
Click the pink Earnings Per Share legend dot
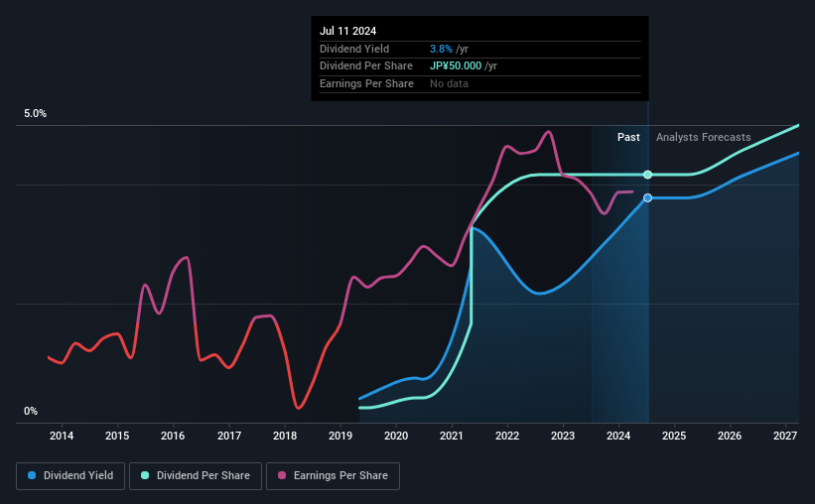(282, 476)
